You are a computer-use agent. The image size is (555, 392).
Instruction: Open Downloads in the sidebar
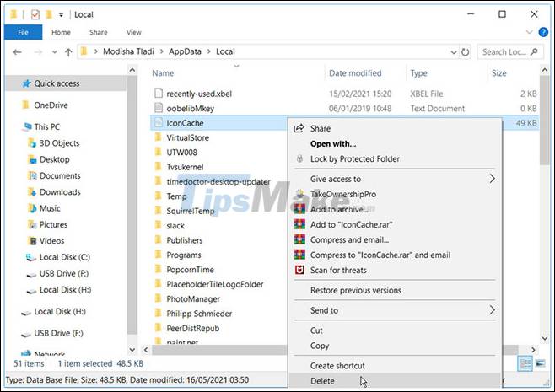click(x=60, y=191)
